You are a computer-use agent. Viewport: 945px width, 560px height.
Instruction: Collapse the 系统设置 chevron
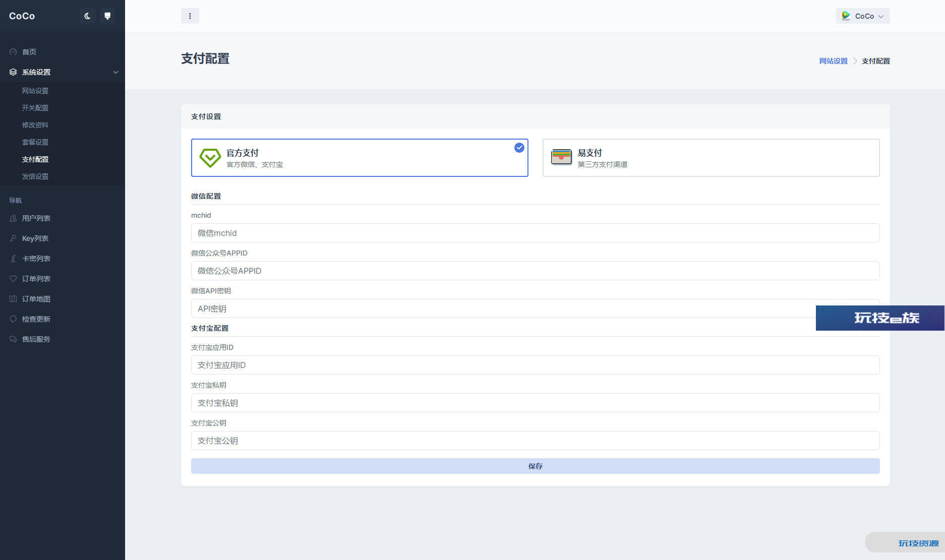115,72
